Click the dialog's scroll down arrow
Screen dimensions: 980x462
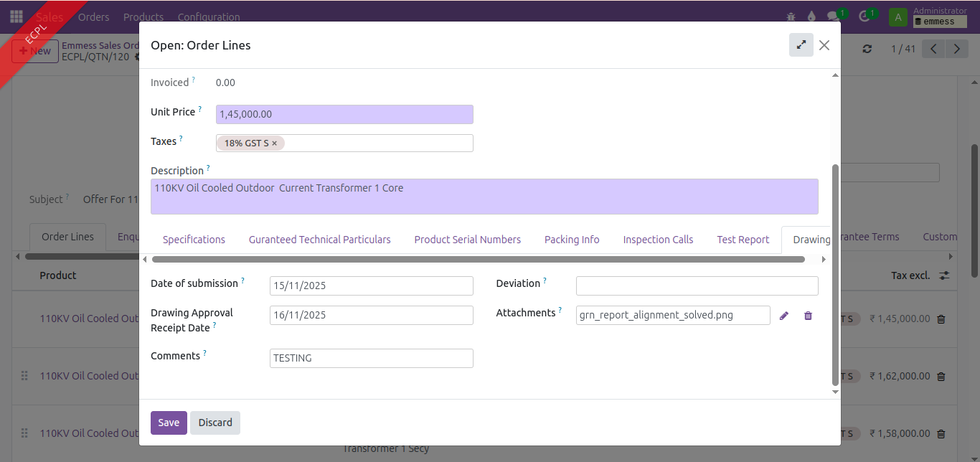point(834,392)
